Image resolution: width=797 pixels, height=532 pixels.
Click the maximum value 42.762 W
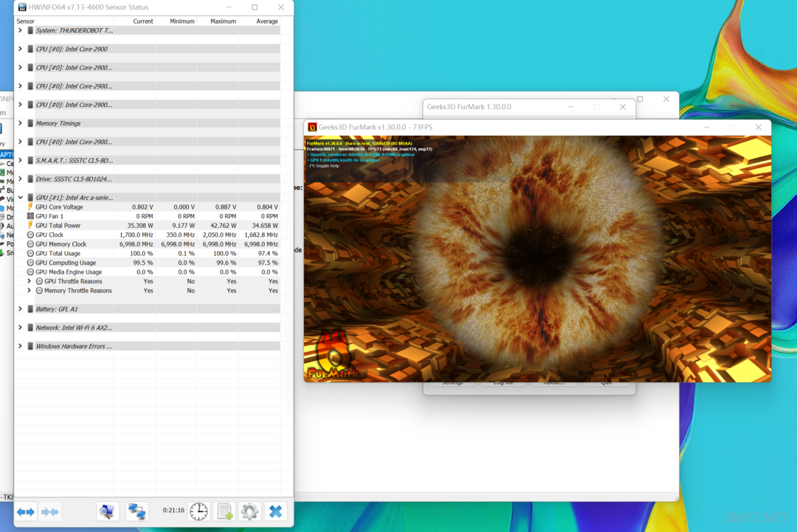[223, 226]
